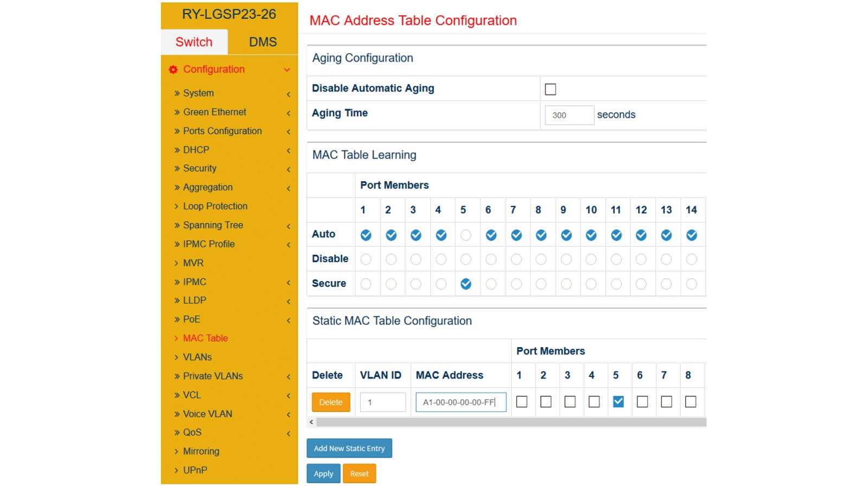Expand the IPMC Profile chevron
The height and width of the screenshot is (488, 868).
289,245
